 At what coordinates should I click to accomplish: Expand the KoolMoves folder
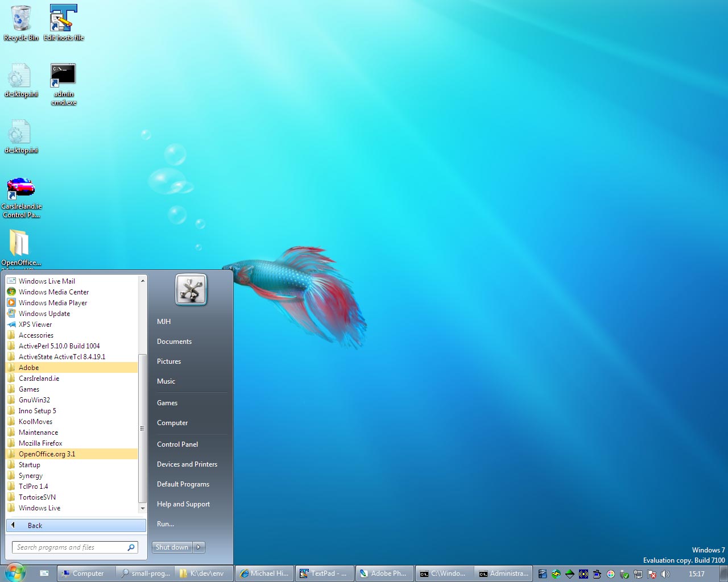pyautogui.click(x=72, y=421)
